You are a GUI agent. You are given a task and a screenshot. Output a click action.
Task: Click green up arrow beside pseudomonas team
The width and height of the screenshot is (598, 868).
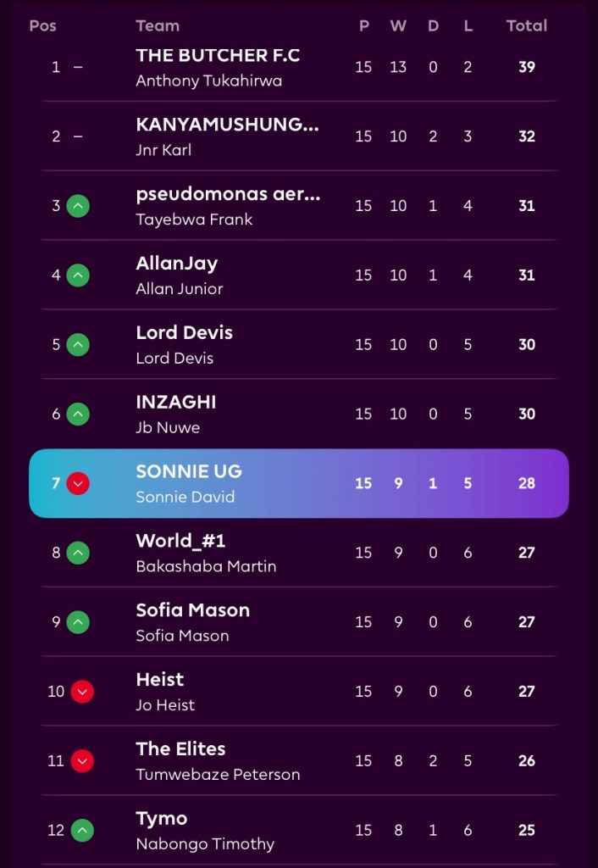click(x=78, y=206)
